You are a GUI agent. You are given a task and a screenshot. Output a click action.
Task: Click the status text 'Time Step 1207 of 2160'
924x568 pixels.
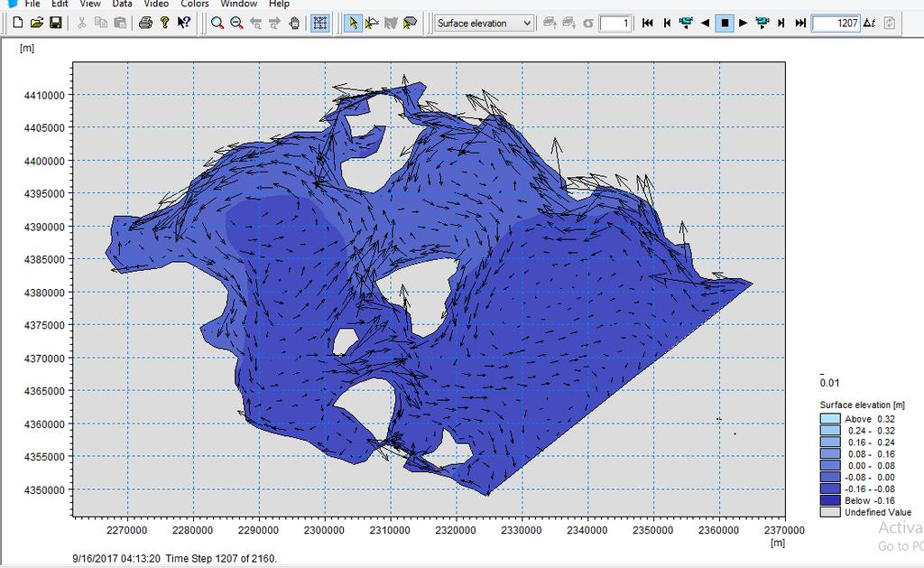[x=220, y=558]
